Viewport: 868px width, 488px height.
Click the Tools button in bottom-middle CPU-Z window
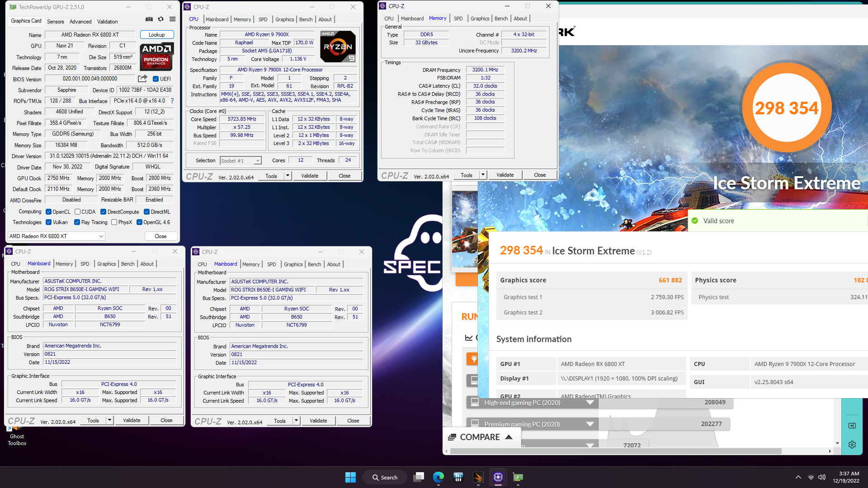(x=280, y=421)
